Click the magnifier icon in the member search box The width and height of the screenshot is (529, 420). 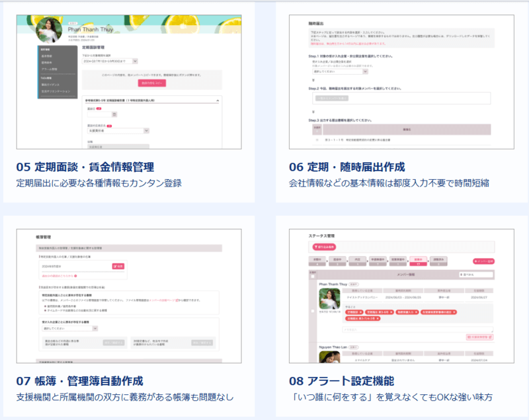pyautogui.click(x=462, y=274)
